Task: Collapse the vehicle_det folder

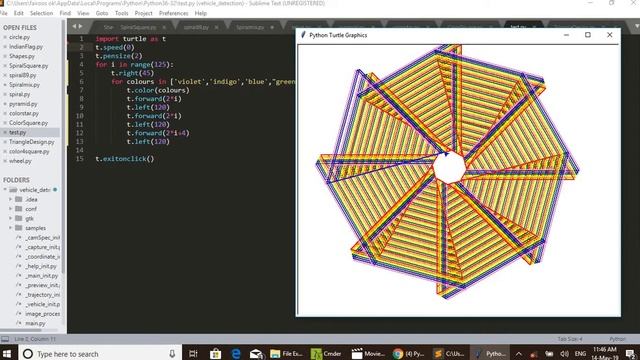Action: 5,190
